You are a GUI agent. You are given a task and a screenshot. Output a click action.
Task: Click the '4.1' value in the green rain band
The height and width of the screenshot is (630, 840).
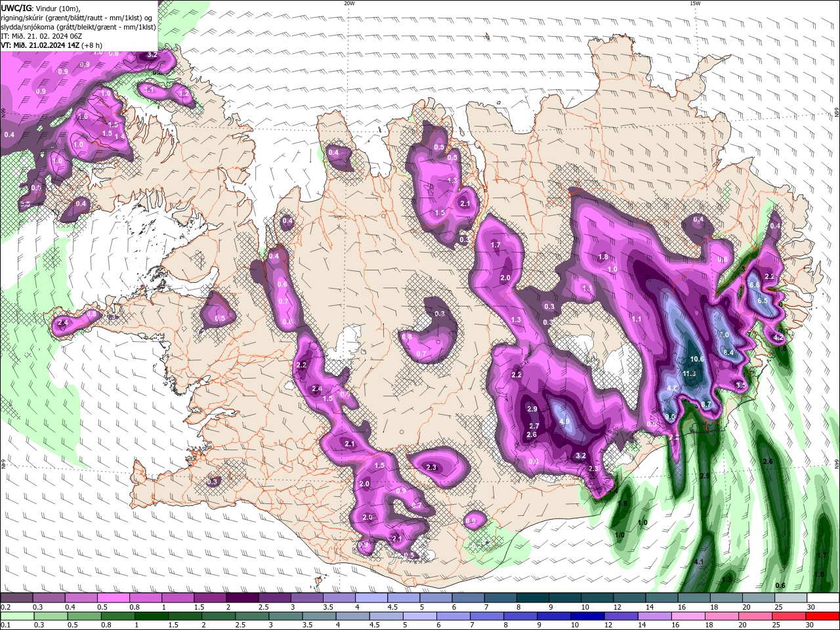(x=699, y=562)
